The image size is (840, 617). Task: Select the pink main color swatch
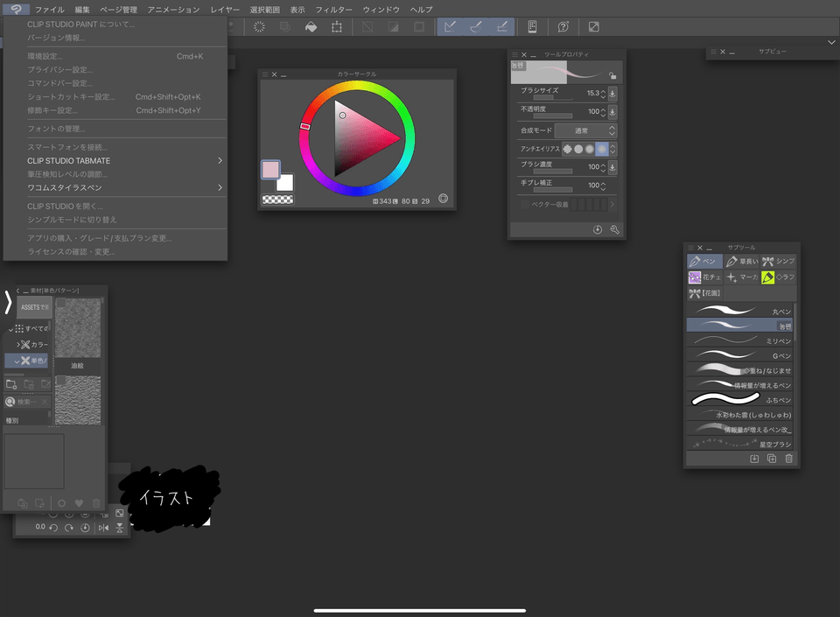270,169
